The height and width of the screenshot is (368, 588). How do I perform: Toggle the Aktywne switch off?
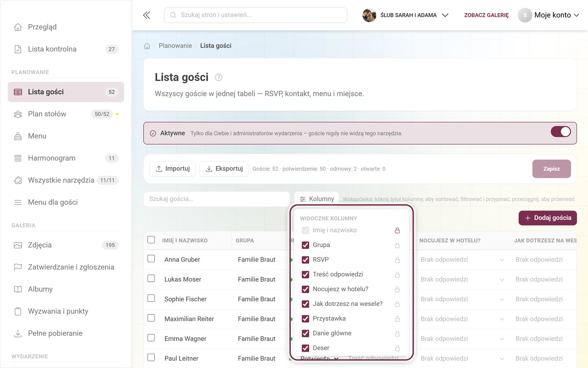[x=561, y=132]
